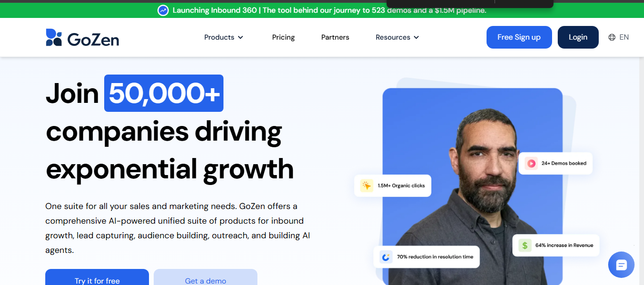
Task: Click the 'One suite for all' description paragraph
Action: (x=178, y=228)
